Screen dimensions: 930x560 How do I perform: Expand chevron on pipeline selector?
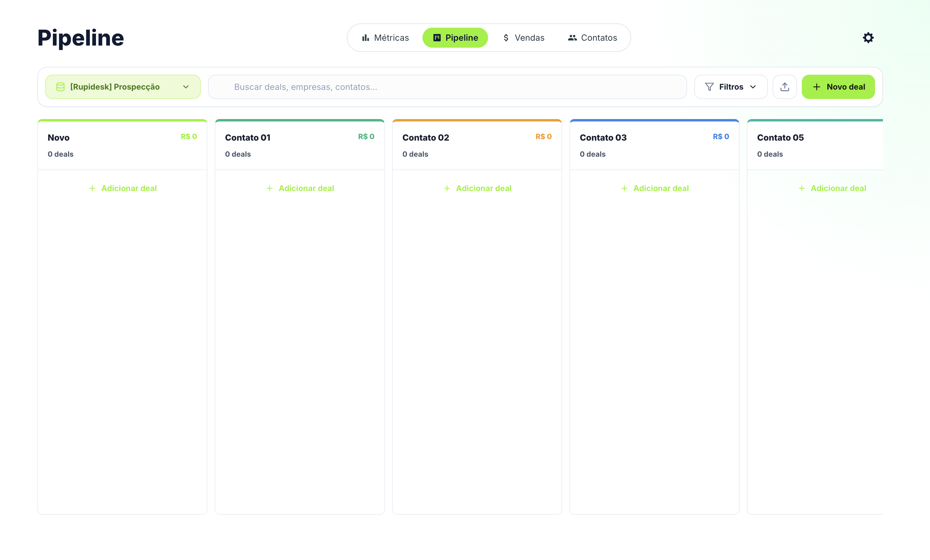[x=186, y=87]
